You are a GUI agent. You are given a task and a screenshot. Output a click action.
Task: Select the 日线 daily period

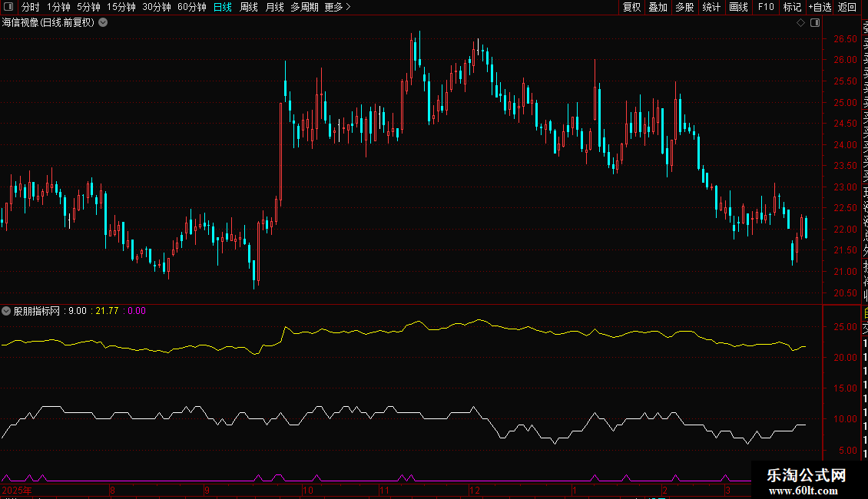223,7
